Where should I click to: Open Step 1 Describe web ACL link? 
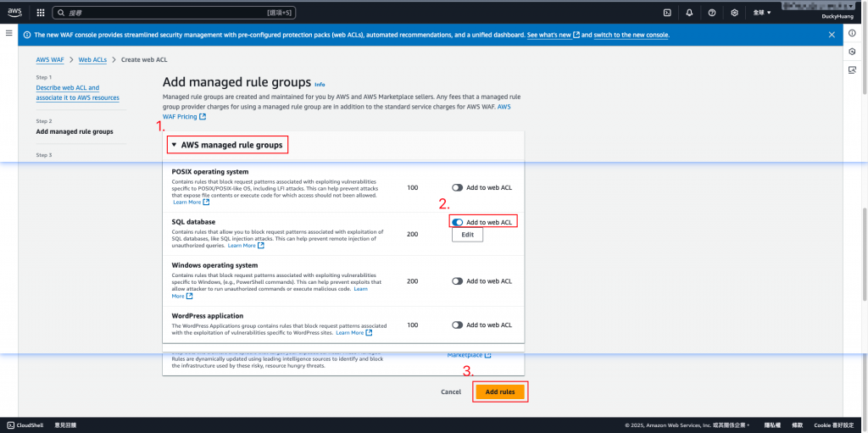77,92
